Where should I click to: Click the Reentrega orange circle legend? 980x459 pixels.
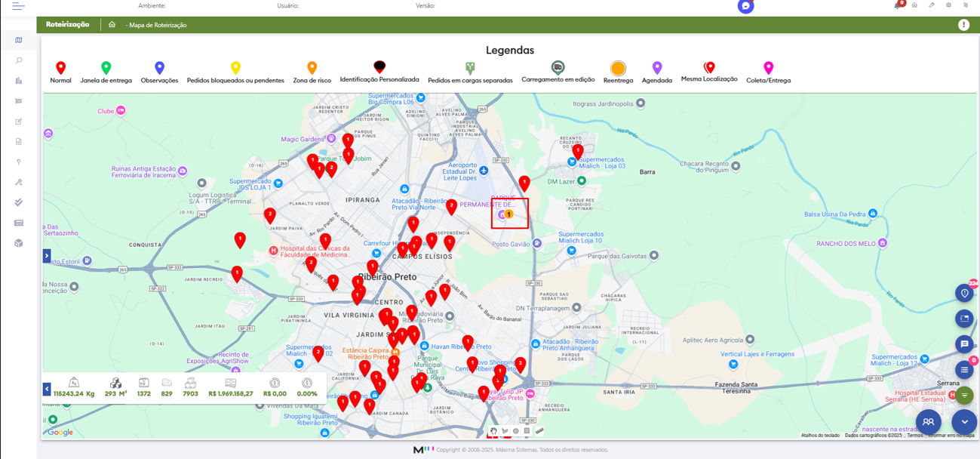pyautogui.click(x=618, y=69)
